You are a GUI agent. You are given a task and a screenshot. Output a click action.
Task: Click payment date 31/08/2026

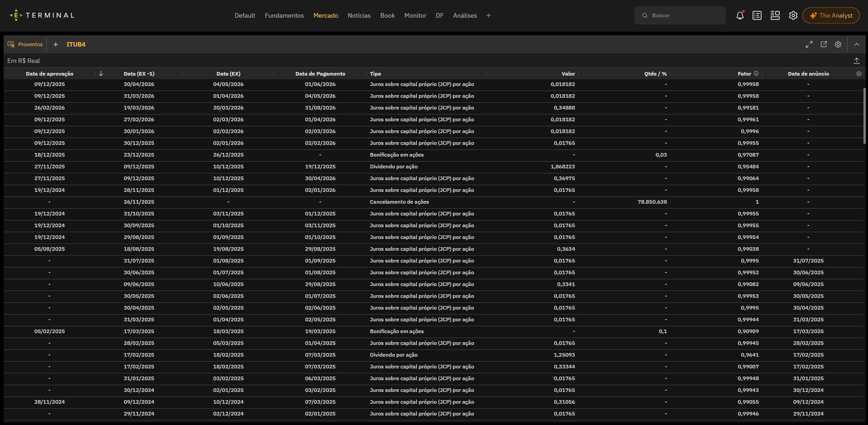320,108
